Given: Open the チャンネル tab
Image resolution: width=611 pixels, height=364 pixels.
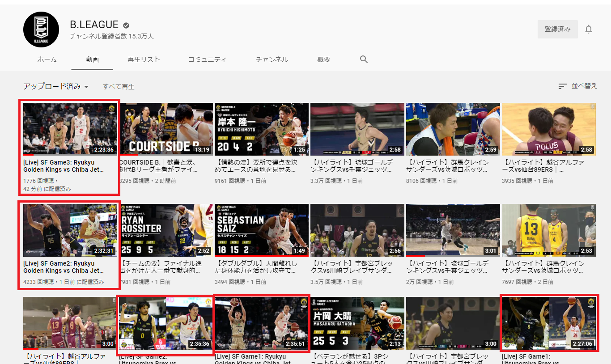Looking at the screenshot, I should pos(272,59).
